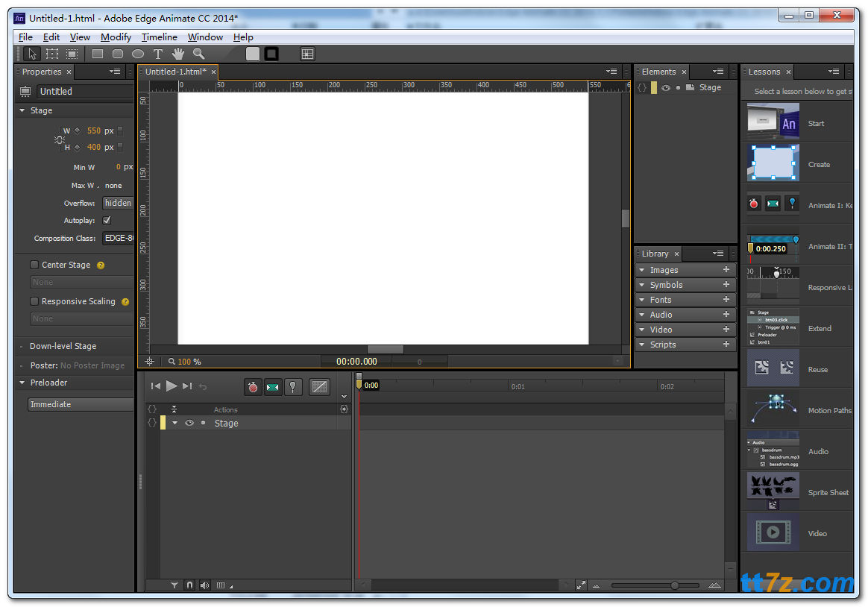
Task: Open the easing graph button
Action: point(319,387)
